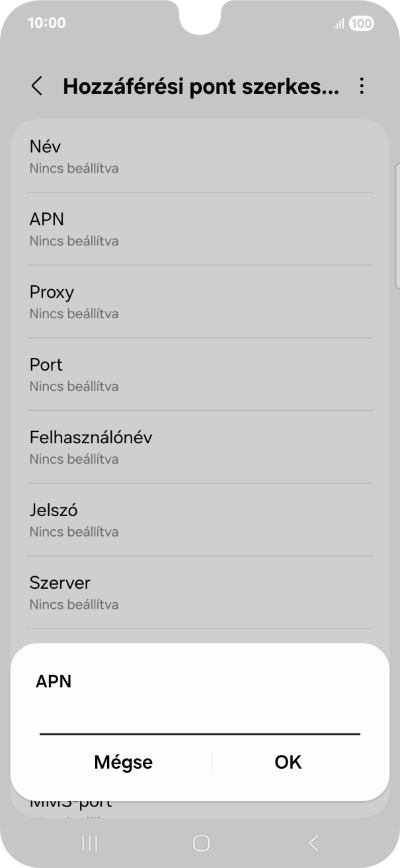The height and width of the screenshot is (868, 400).
Task: Tap the Mégse button in the dialog
Action: tap(123, 761)
